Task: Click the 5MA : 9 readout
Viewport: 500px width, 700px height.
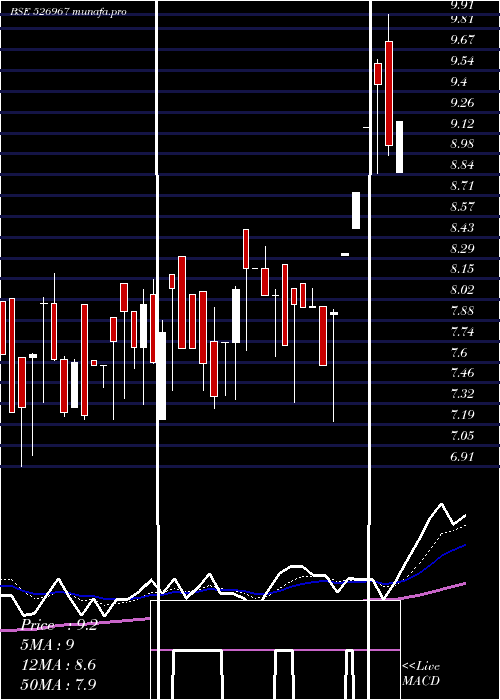Action: pos(47,645)
